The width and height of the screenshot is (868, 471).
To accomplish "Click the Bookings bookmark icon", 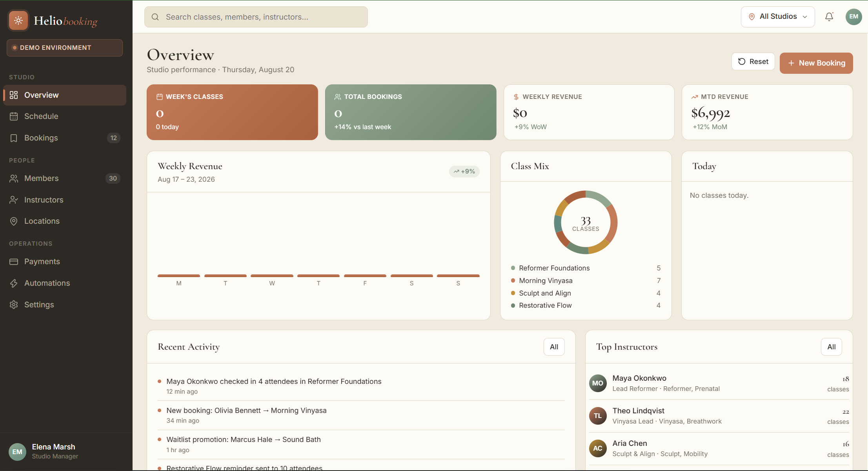I will point(14,138).
